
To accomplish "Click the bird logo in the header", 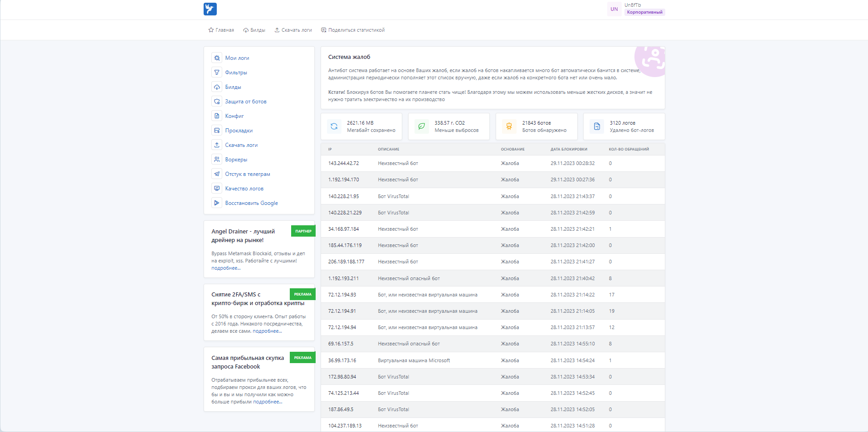I will [210, 9].
